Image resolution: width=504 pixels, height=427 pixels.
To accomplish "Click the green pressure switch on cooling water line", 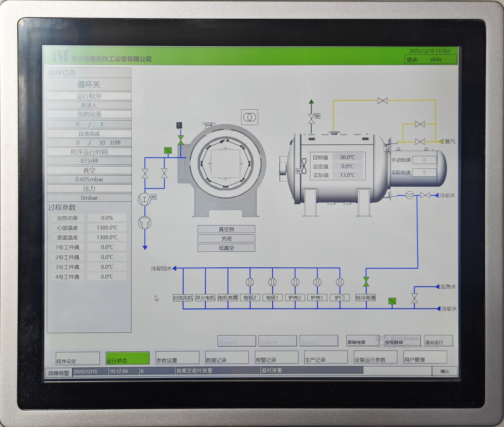I will coord(392,301).
